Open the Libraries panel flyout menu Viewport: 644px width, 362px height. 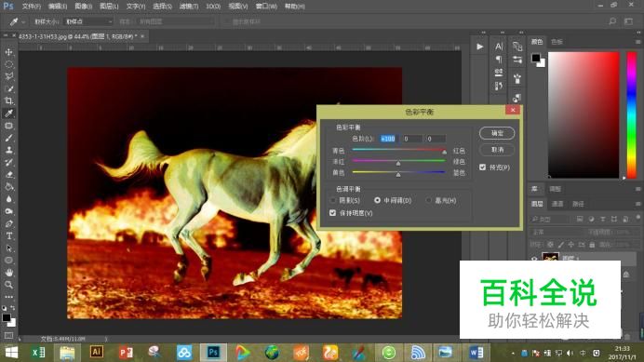pos(637,189)
